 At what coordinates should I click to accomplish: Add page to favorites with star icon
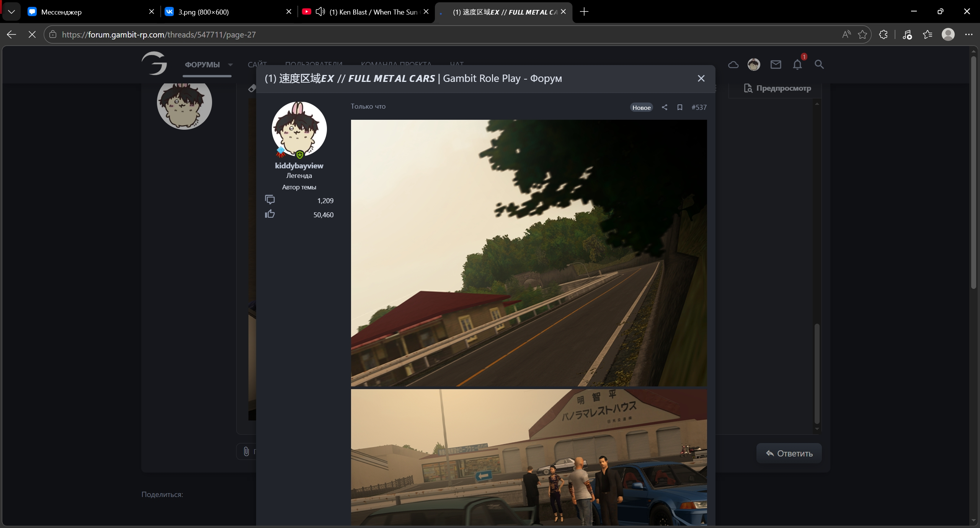(862, 34)
